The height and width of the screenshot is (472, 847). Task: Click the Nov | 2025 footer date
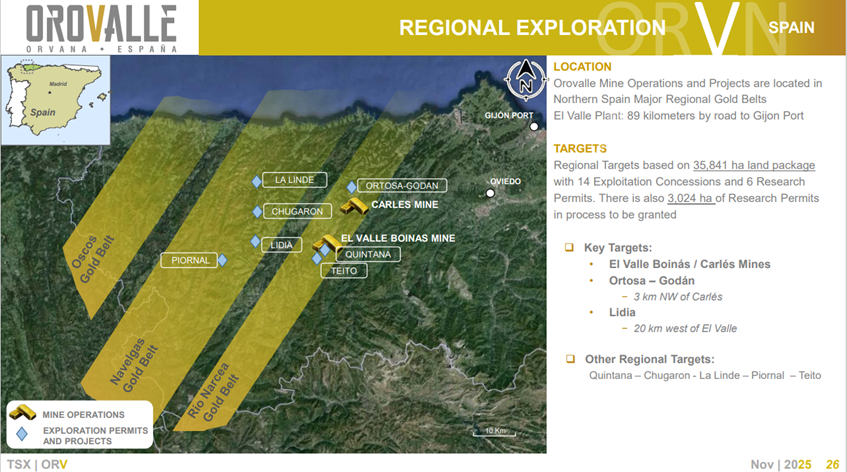pos(781,464)
